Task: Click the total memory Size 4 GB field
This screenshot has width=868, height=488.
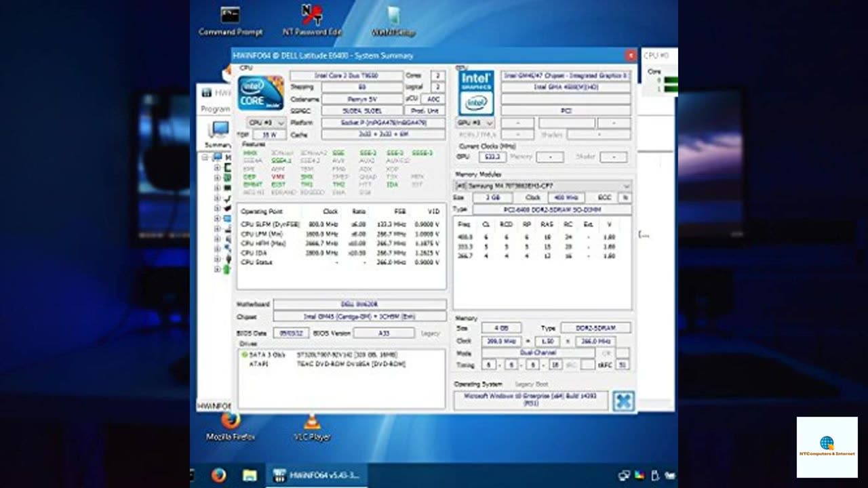Action: pos(501,328)
